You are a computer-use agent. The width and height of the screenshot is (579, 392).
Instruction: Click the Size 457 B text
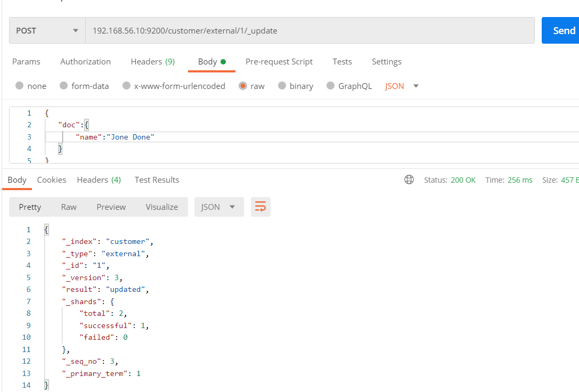click(560, 180)
